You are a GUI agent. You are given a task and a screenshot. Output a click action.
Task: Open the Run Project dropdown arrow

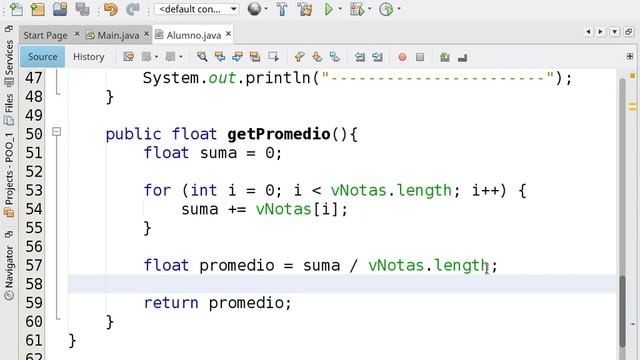point(340,9)
